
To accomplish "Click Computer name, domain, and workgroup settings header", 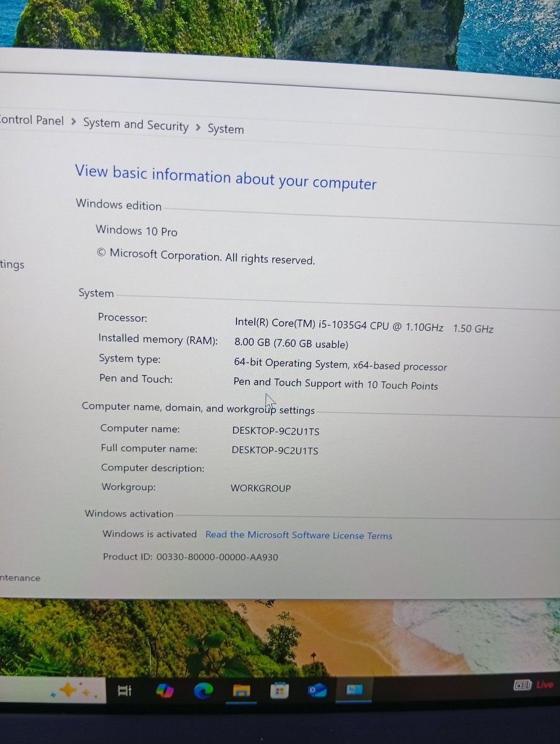I will 198,409.
